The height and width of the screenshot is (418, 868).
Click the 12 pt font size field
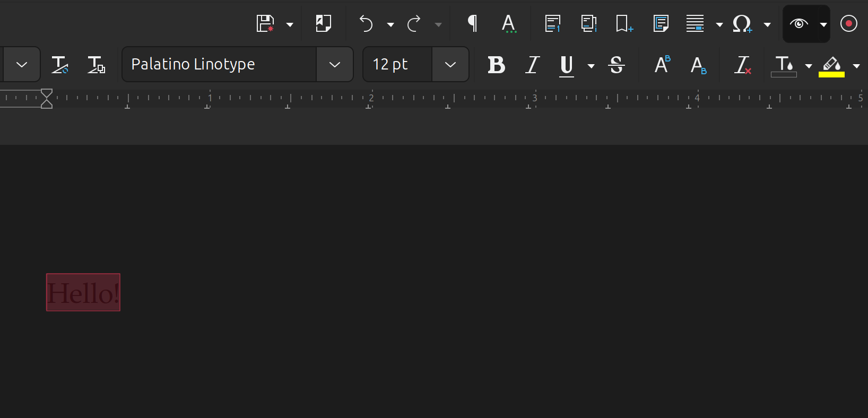397,64
